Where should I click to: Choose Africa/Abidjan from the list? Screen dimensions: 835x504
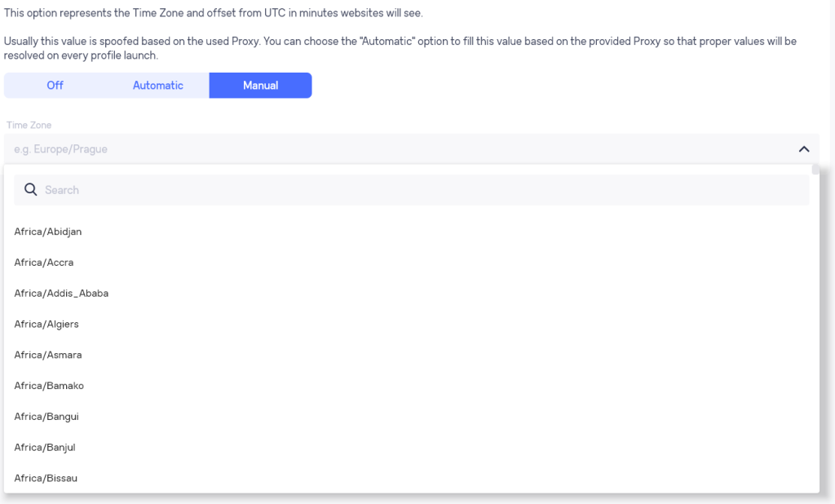(x=411, y=232)
